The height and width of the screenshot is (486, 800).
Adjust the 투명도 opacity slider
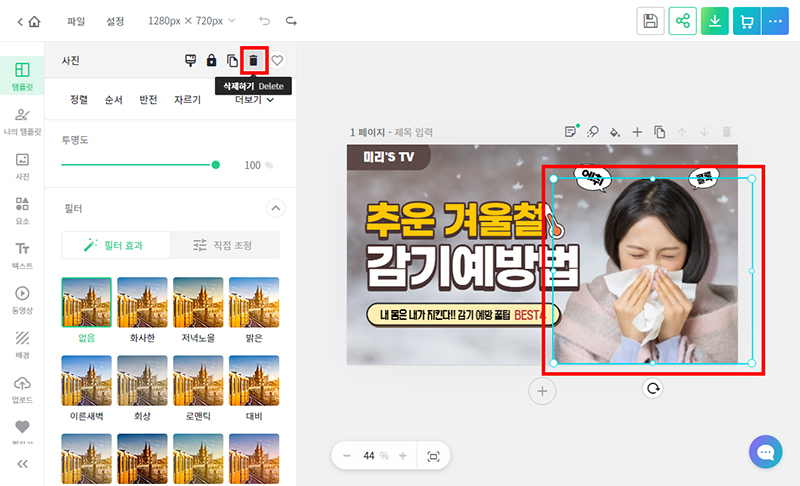(140, 165)
